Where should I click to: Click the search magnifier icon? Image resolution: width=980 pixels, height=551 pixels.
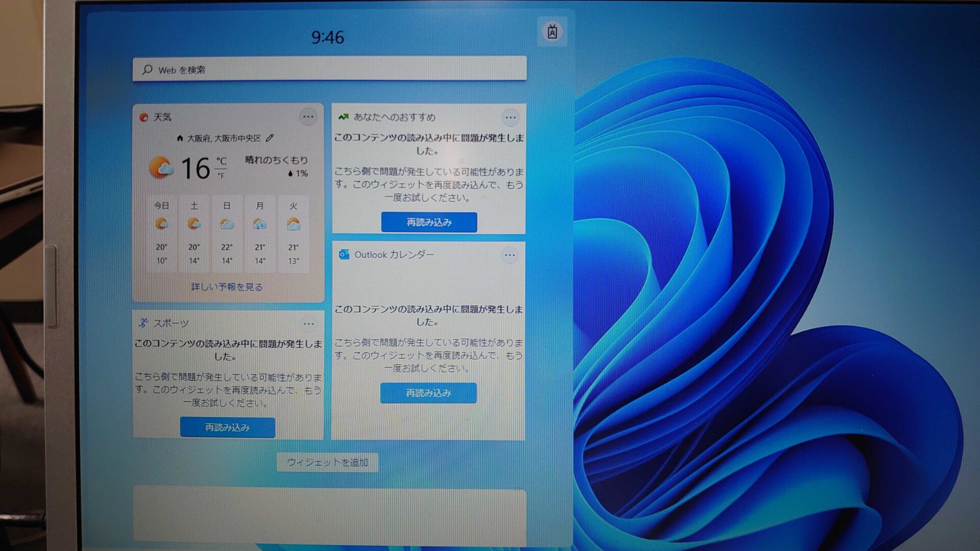click(x=148, y=70)
